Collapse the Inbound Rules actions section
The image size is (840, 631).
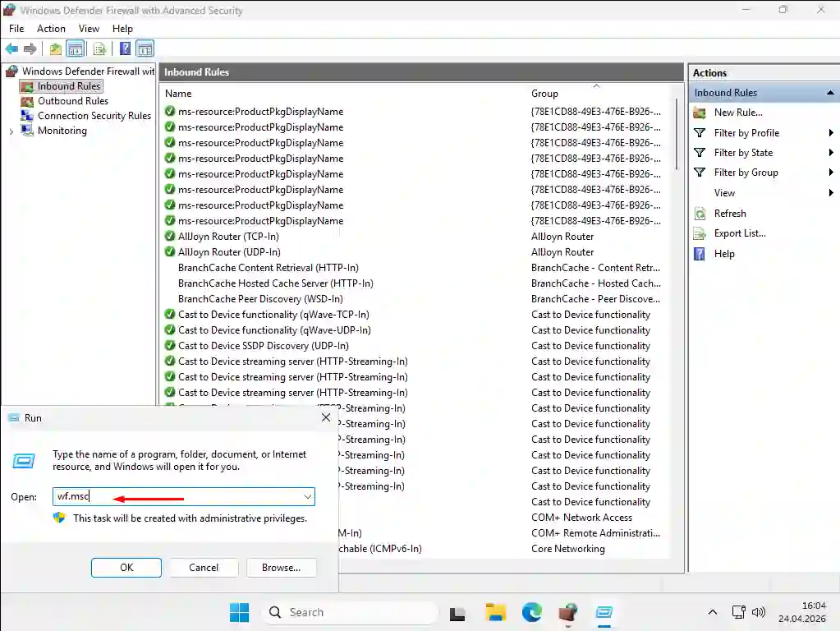[830, 93]
